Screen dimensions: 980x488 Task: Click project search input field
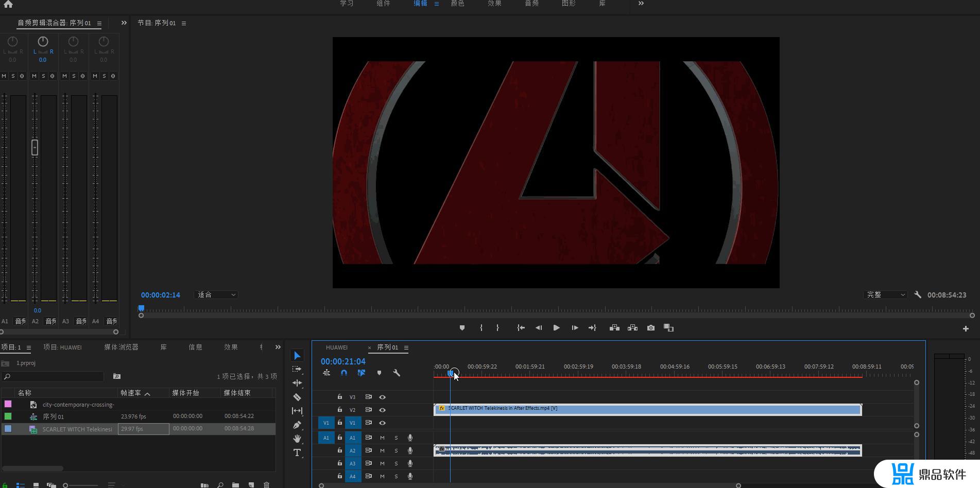[54, 376]
